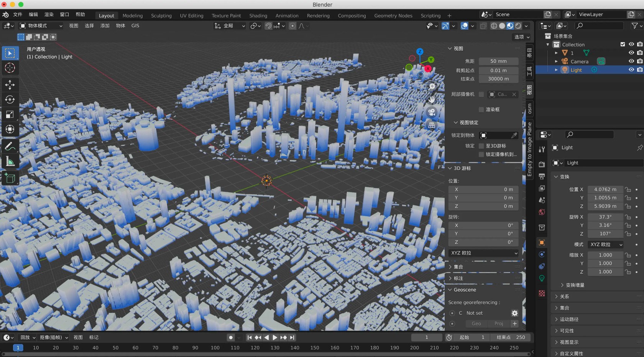Click the 3D Cursor tool
This screenshot has width=644, height=357.
(10, 68)
